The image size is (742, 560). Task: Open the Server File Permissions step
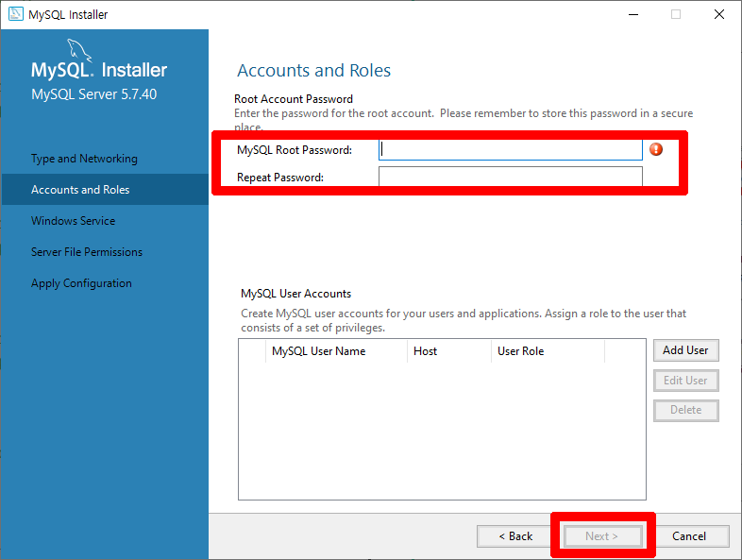click(87, 252)
